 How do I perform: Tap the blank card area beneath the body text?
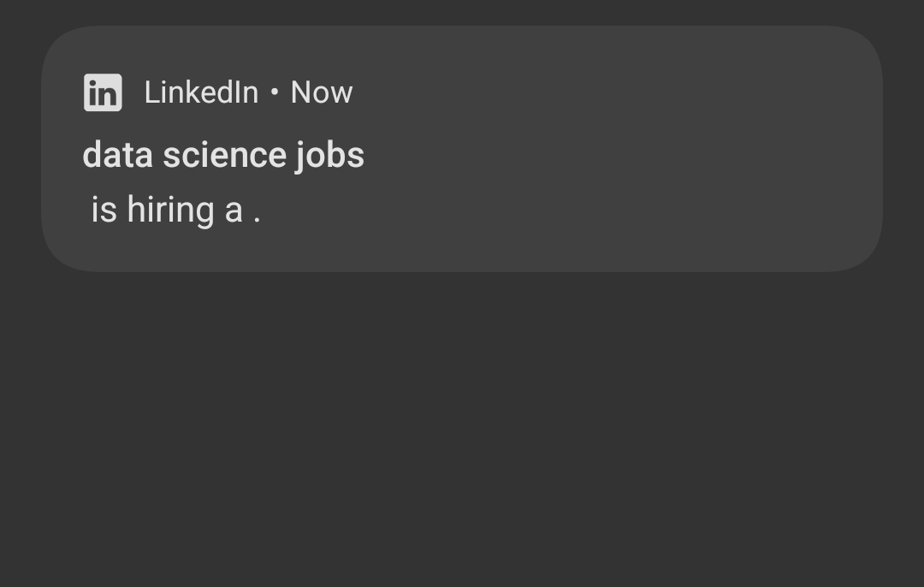(x=462, y=251)
